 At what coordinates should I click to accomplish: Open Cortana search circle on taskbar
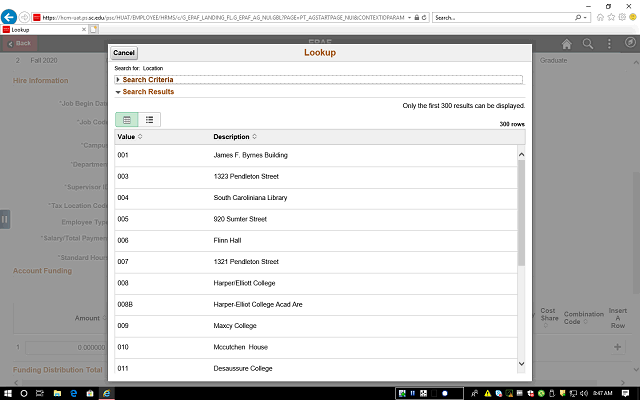(24, 393)
